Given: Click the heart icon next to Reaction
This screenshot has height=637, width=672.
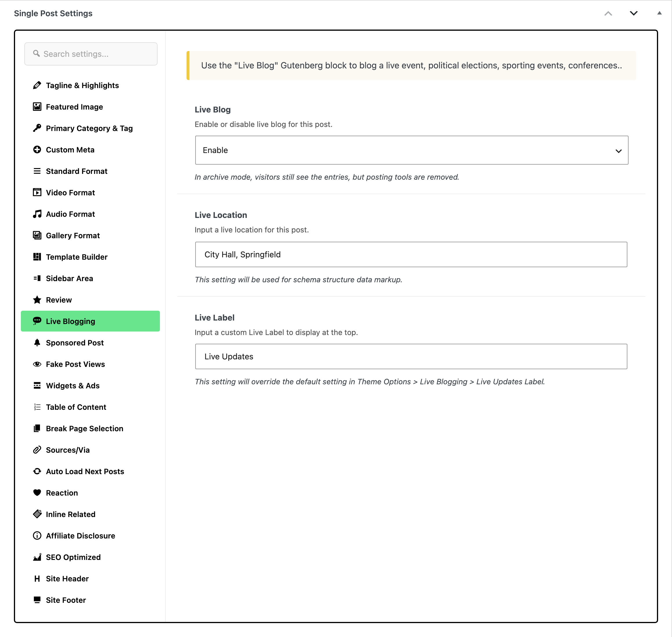Looking at the screenshot, I should (x=37, y=492).
